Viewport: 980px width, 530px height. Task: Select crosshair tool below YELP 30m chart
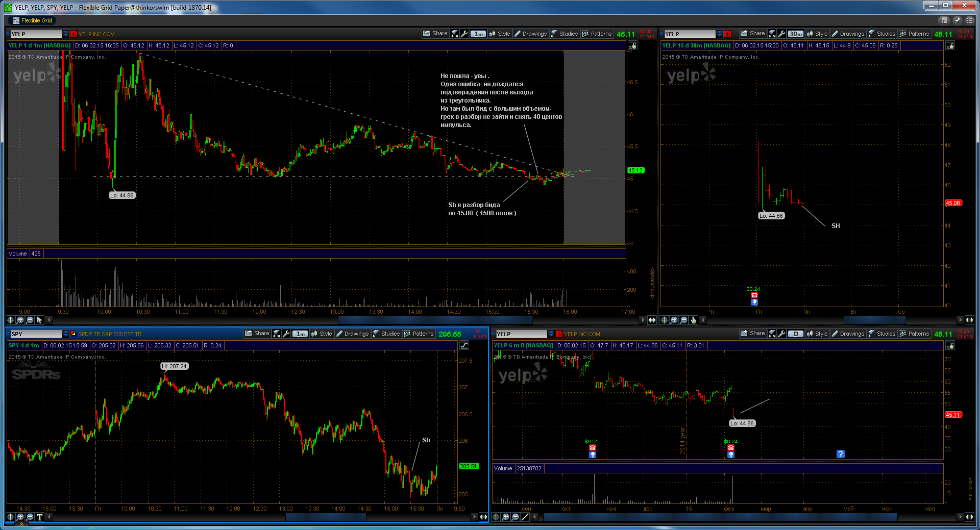(x=664, y=320)
